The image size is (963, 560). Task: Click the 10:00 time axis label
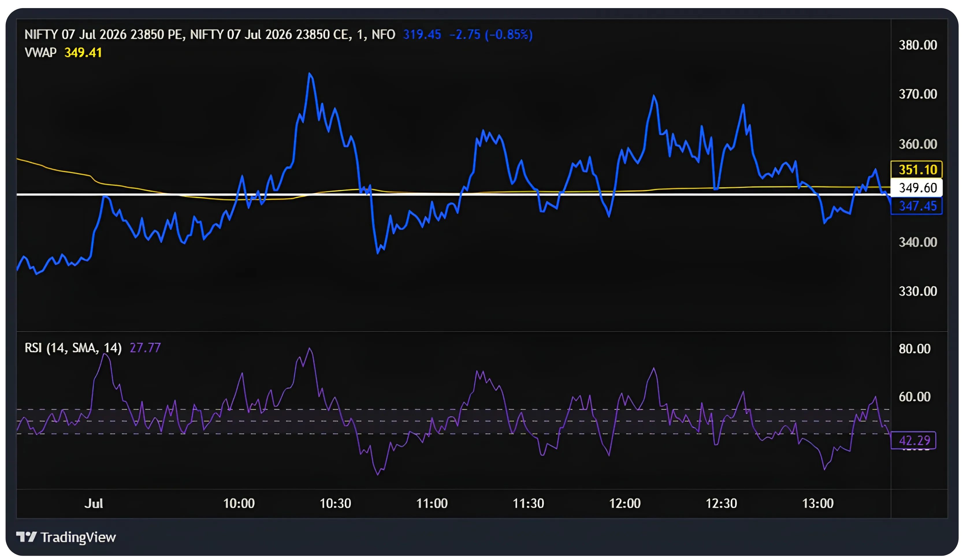(x=239, y=503)
